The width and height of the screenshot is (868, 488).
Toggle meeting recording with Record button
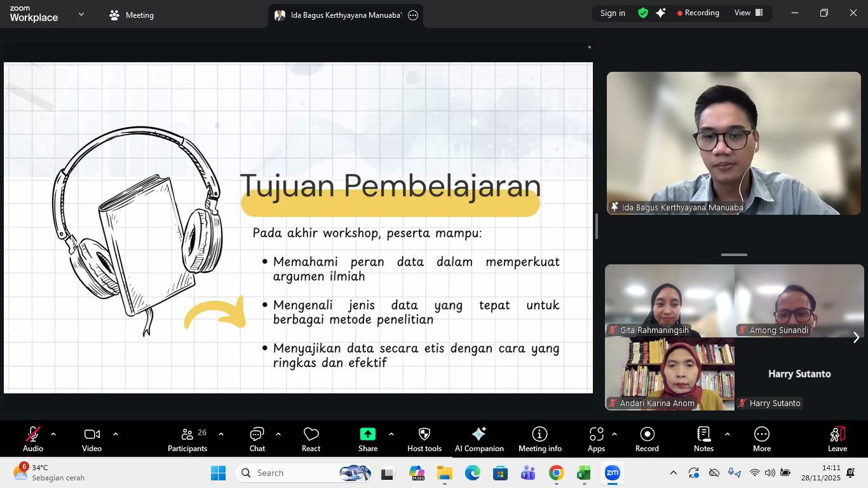647,435
